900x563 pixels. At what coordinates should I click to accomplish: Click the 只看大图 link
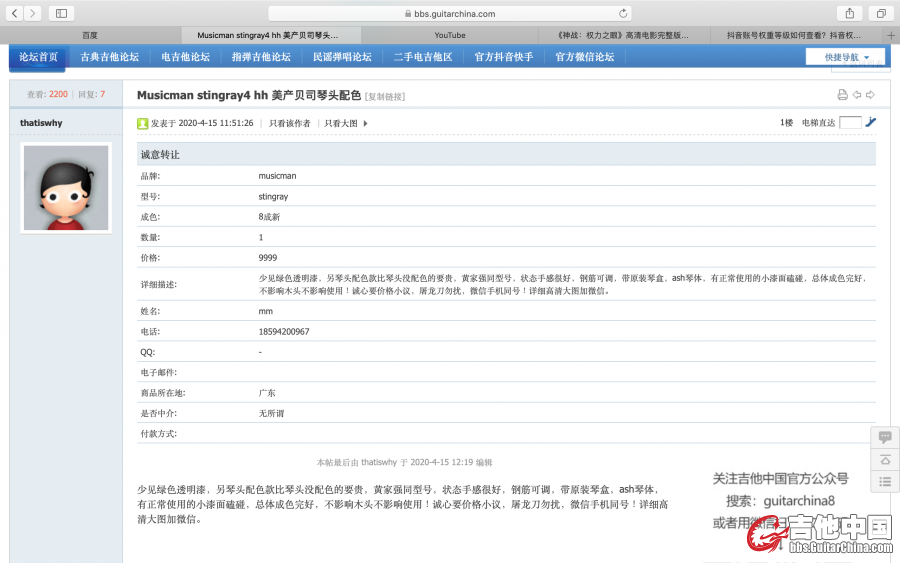pos(341,123)
